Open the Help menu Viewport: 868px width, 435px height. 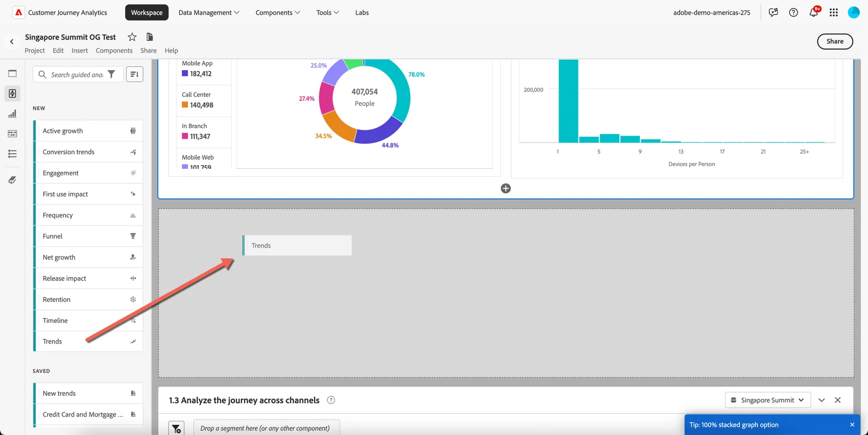[x=171, y=51]
